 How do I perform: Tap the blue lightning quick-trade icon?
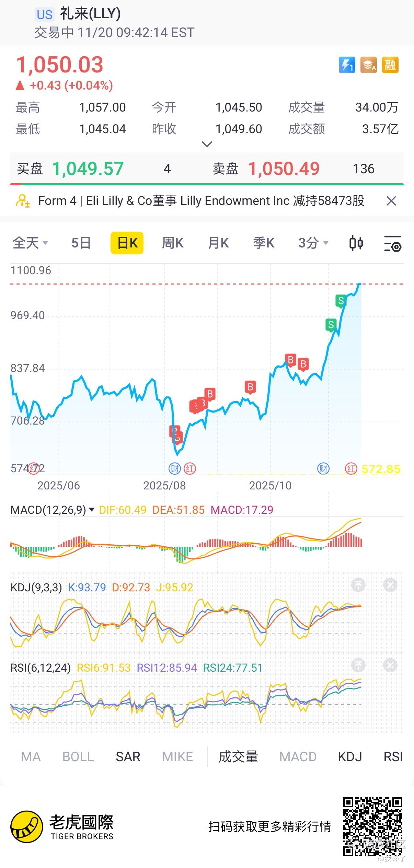pyautogui.click(x=347, y=65)
